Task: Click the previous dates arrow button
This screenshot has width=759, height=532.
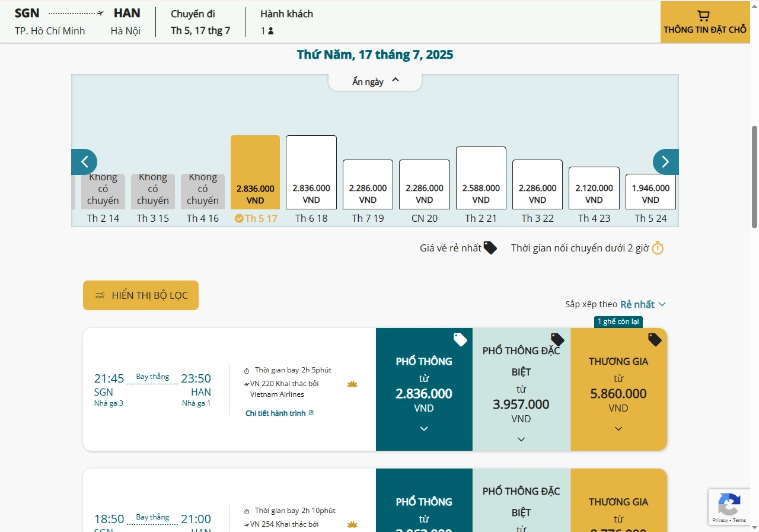Action: point(84,162)
